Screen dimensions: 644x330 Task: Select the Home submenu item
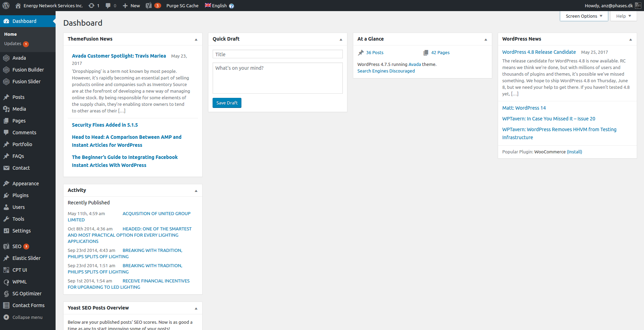10,34
